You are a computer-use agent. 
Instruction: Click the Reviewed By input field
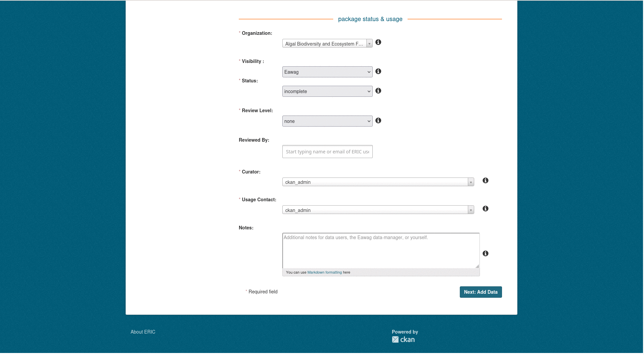point(327,152)
